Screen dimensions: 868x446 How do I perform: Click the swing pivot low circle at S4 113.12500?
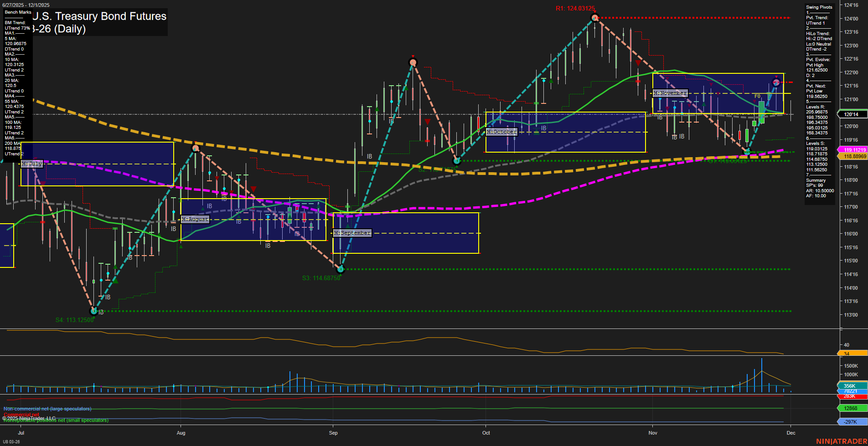pos(94,311)
